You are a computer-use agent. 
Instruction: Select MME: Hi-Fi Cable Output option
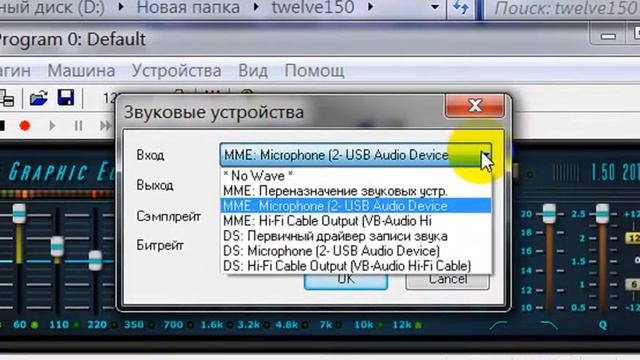[x=356, y=221]
